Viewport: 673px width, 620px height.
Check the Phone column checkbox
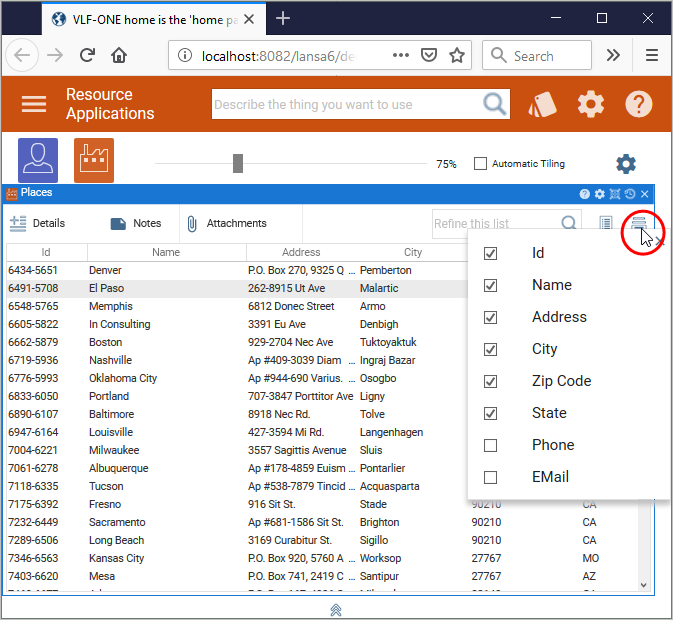[x=490, y=445]
